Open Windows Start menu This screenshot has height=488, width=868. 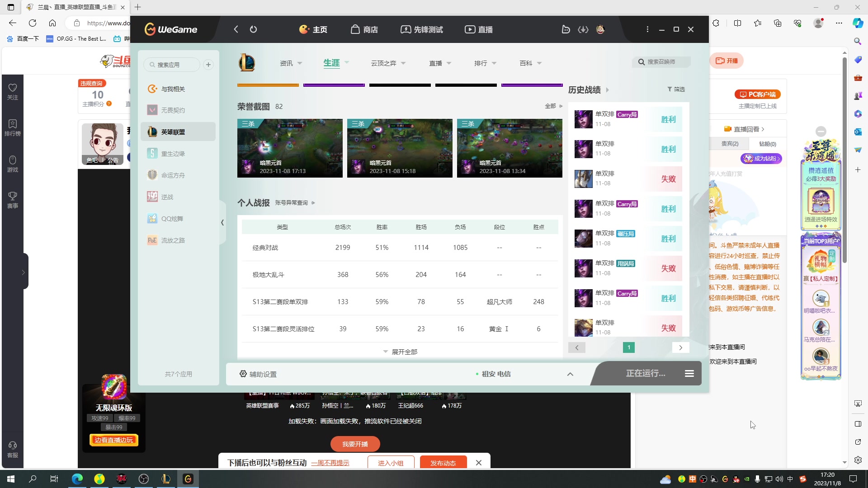11,479
